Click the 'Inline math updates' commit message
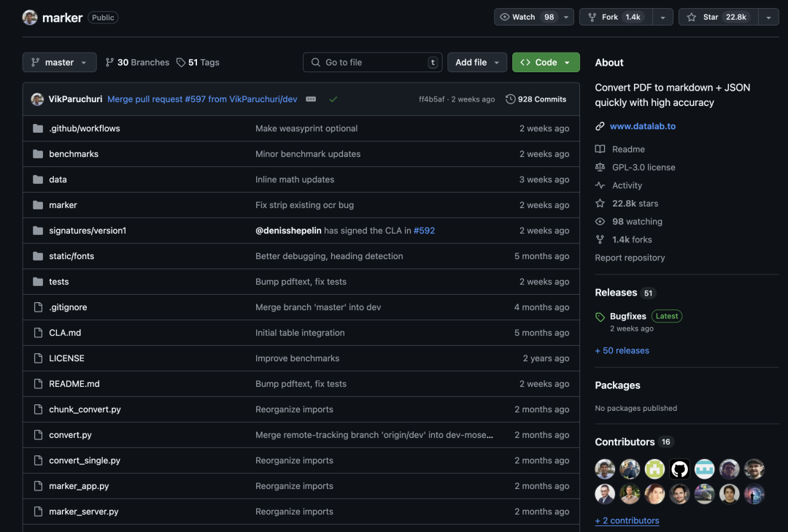 [295, 180]
